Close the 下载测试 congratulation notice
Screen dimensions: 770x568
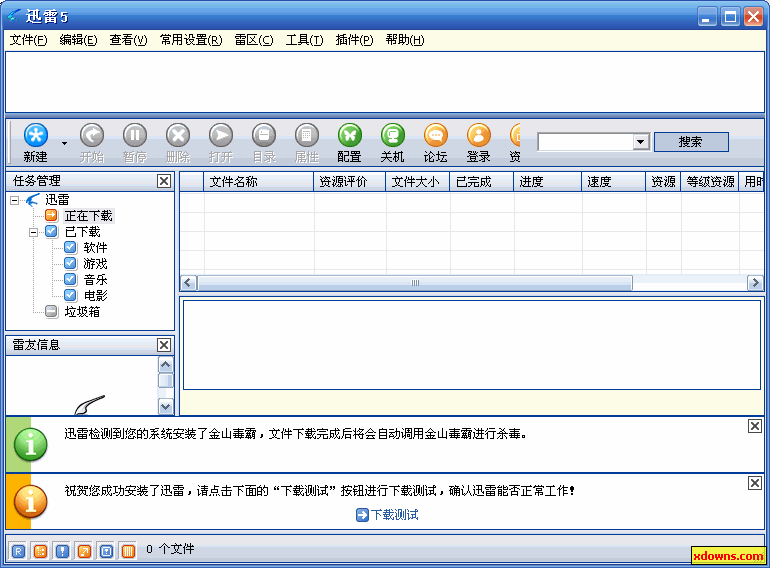tap(755, 483)
